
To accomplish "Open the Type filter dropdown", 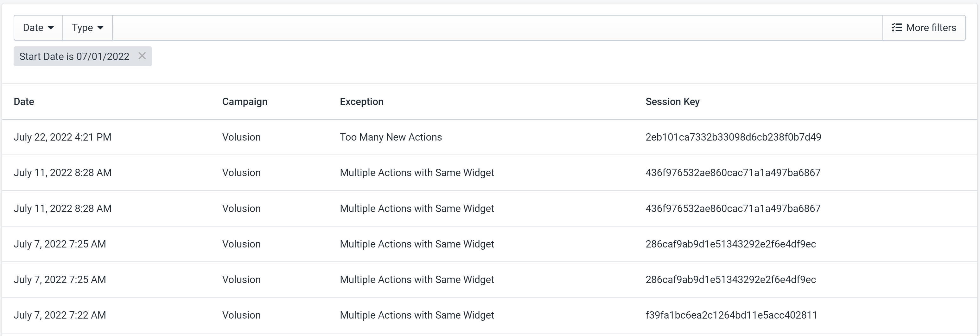I will pos(87,28).
